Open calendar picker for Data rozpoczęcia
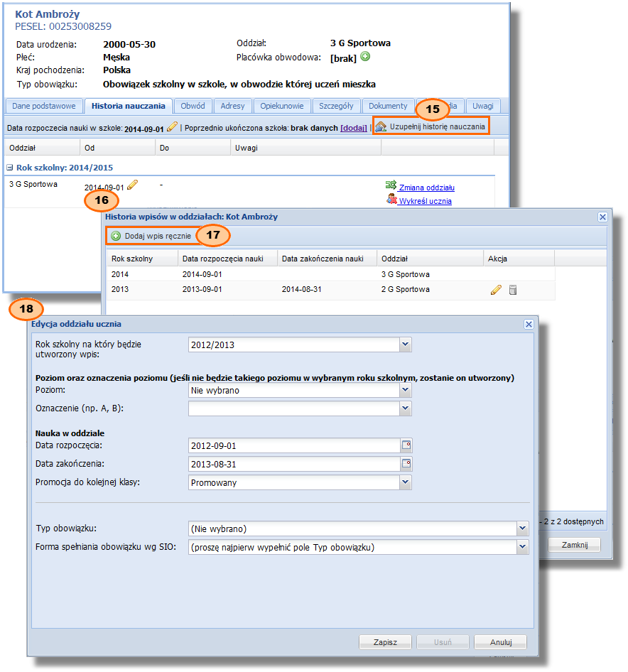The width and height of the screenshot is (628, 672). (406, 445)
